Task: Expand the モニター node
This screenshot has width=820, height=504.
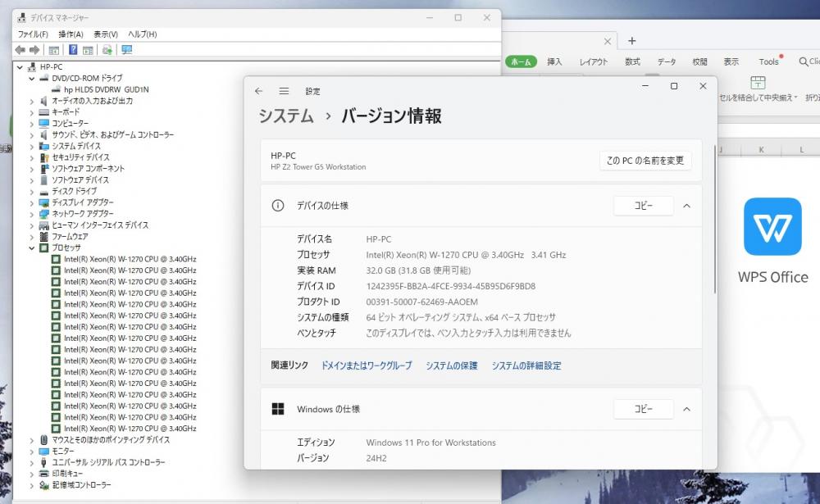Action: [31, 452]
